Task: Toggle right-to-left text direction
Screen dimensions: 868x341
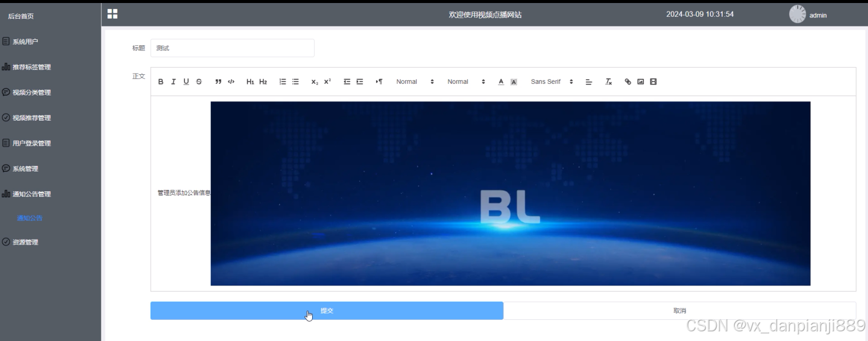Action: tap(379, 81)
